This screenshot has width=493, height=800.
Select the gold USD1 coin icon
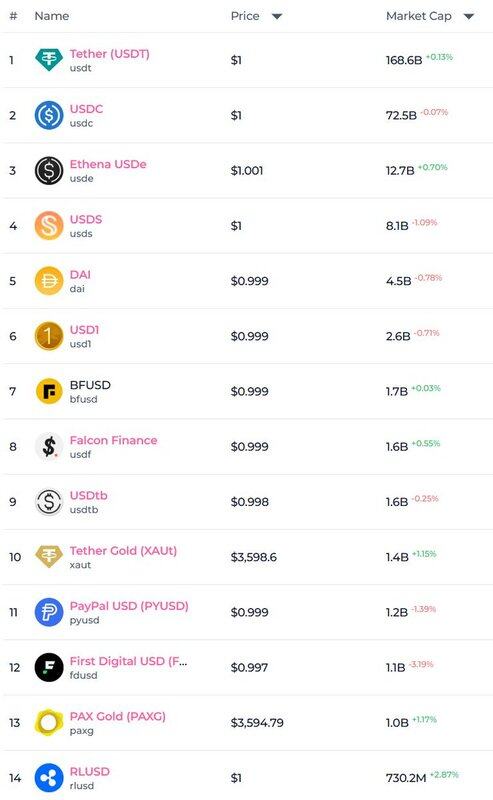49,336
